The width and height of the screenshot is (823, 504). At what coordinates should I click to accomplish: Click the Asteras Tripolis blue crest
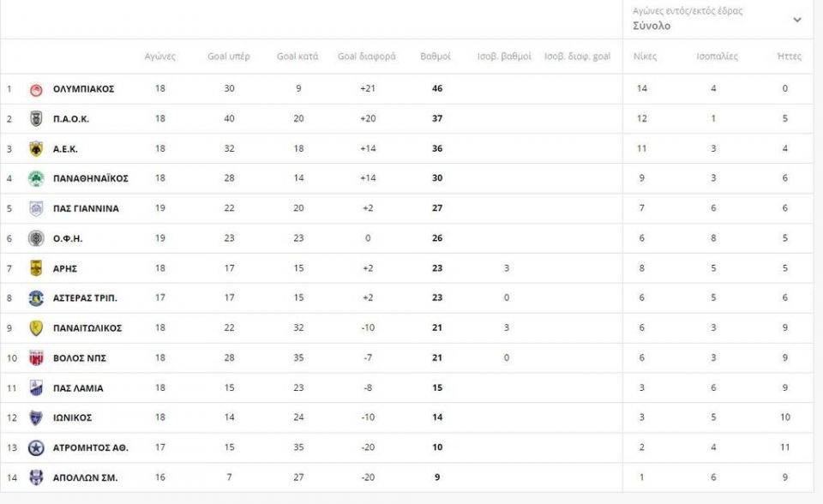[x=36, y=298]
